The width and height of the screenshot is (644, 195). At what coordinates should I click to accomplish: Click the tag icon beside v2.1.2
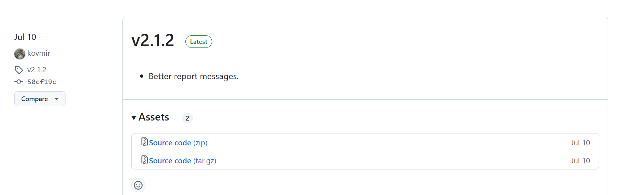[x=19, y=70]
